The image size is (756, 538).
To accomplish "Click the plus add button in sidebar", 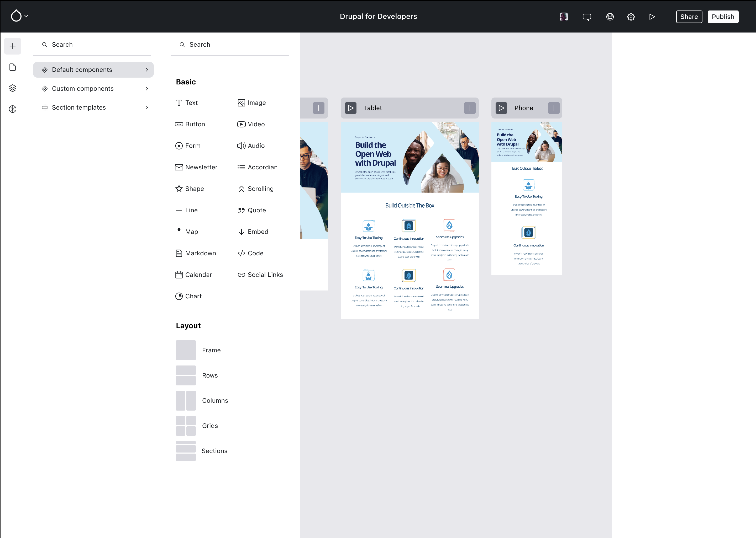I will (x=13, y=46).
